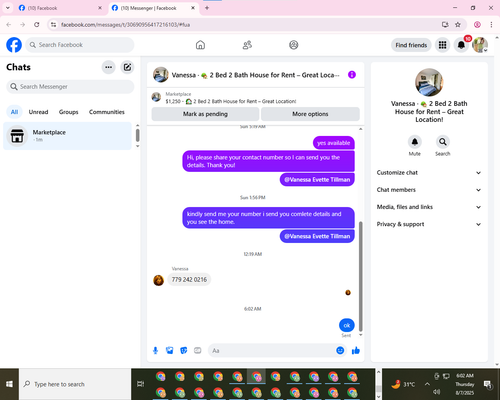Click first @Vanessa Evette Tillman mention
Image resolution: width=500 pixels, height=400 pixels.
click(x=317, y=180)
